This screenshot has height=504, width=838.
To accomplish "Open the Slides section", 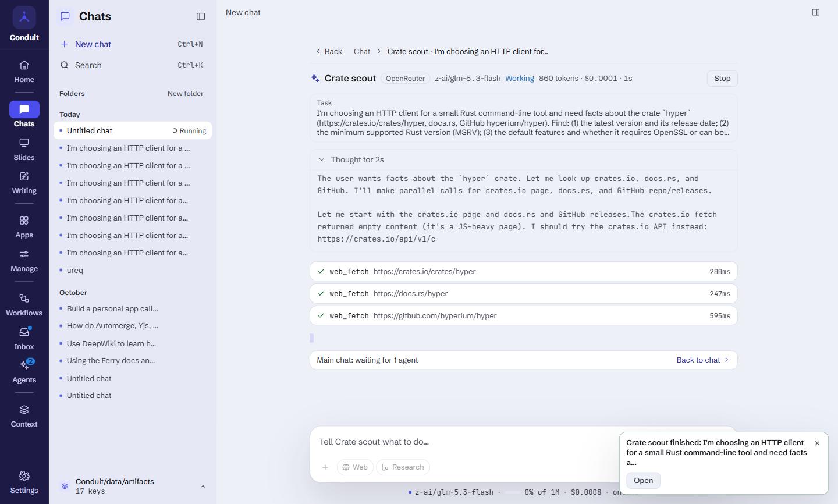I will pyautogui.click(x=24, y=150).
